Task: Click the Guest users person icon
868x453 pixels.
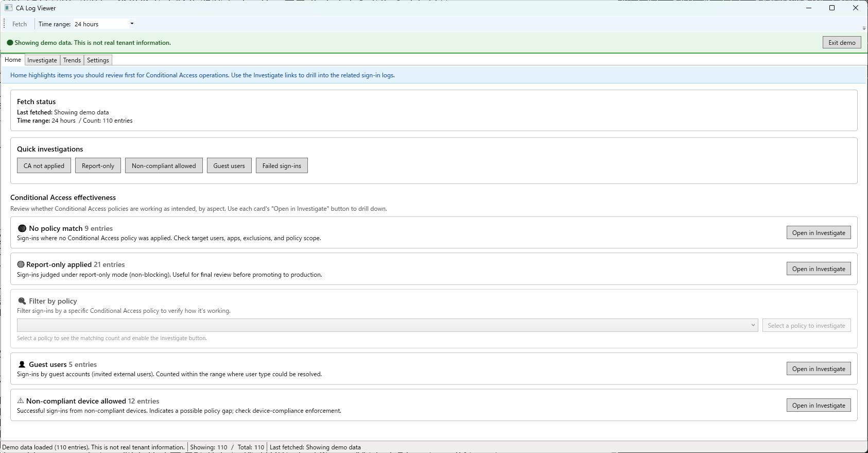Action: (x=22, y=364)
